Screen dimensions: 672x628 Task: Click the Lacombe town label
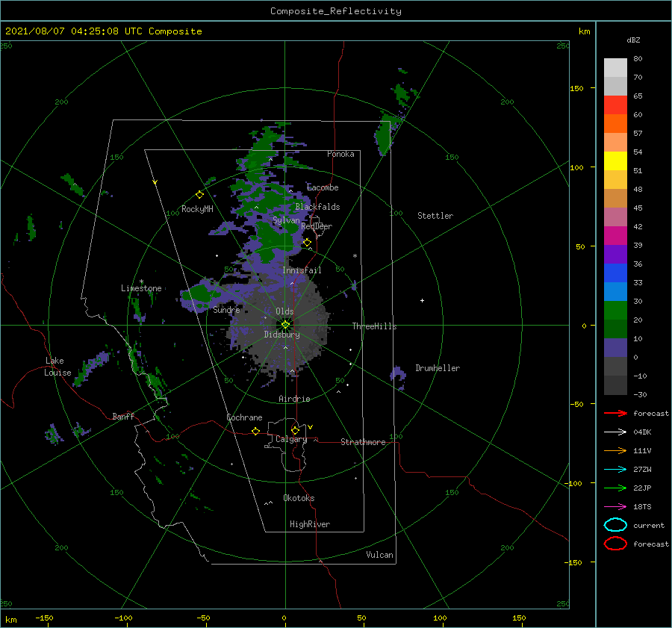(323, 187)
